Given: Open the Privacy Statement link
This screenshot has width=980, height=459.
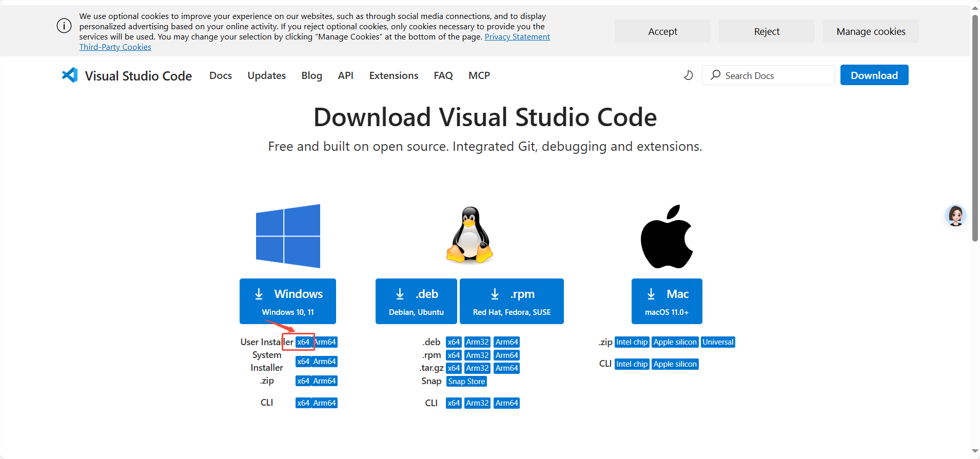Looking at the screenshot, I should (517, 37).
